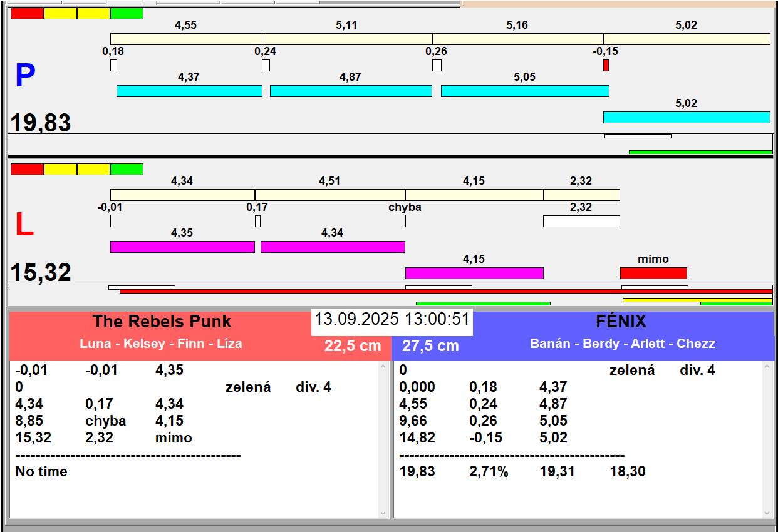Click the beige 5,11 segment in lane P
Screen dimensions: 778x532
(x=347, y=39)
